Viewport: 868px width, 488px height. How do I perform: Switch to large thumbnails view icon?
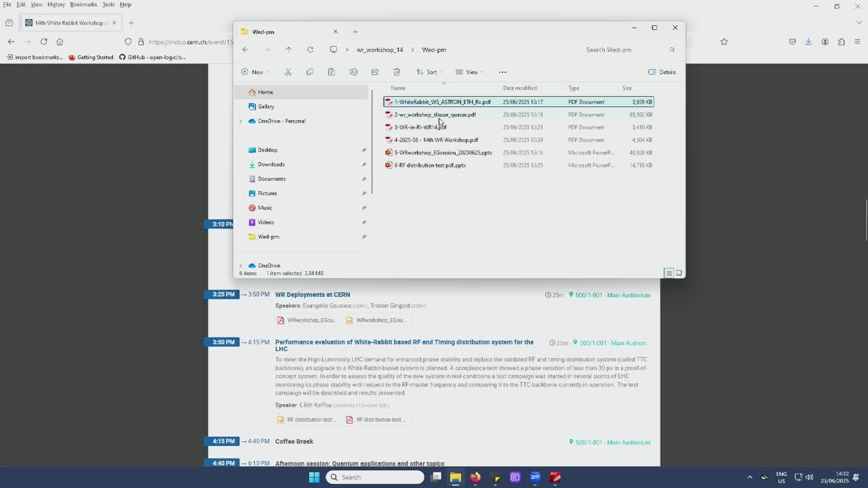click(679, 273)
